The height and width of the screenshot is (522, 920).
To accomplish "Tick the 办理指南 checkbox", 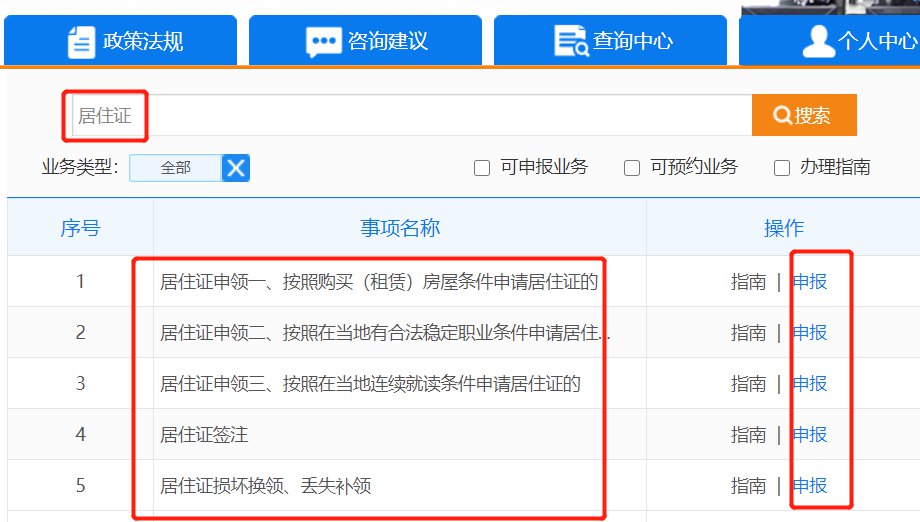I will pos(782,168).
